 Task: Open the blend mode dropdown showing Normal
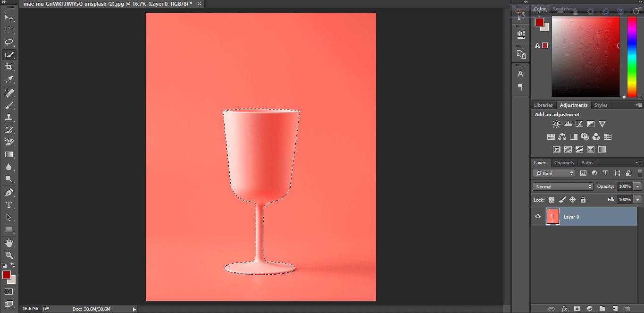click(562, 186)
